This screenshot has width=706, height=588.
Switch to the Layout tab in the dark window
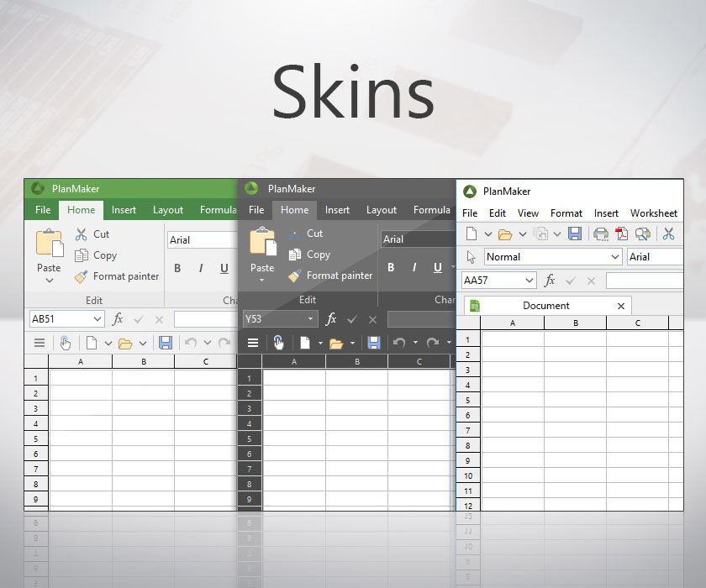pos(381,210)
